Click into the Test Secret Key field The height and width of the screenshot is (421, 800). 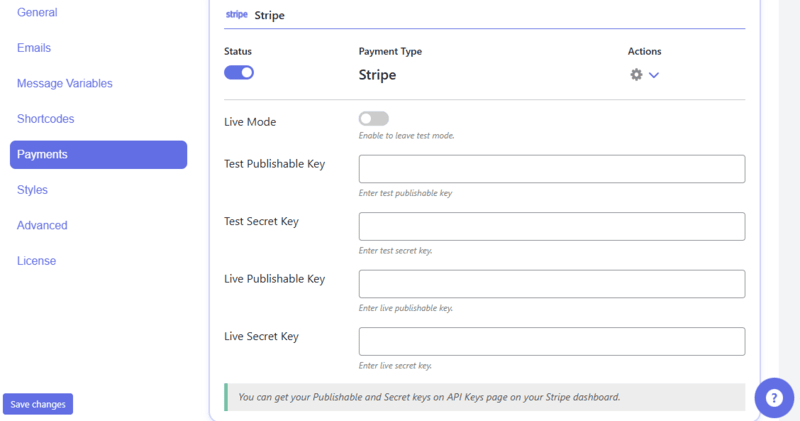pyautogui.click(x=551, y=226)
